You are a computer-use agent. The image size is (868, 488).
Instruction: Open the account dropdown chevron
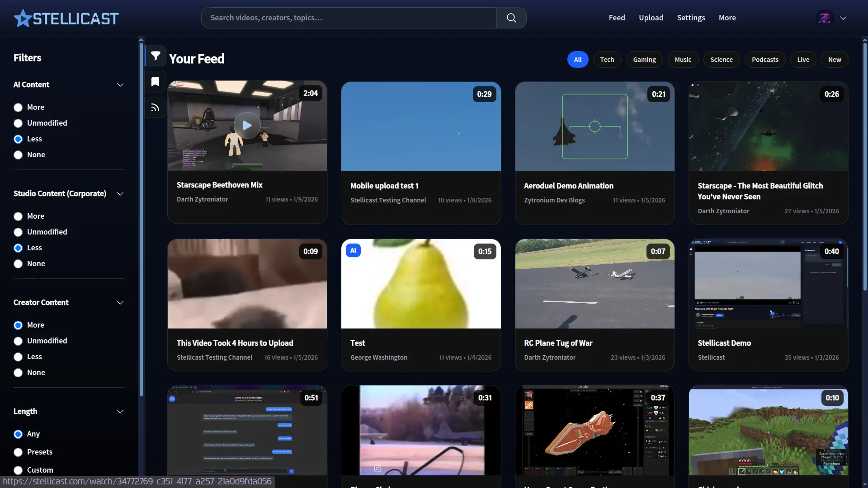(x=843, y=18)
